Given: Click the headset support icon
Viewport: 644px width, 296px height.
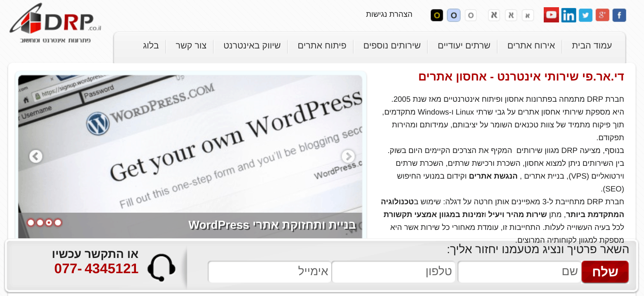Looking at the screenshot, I should [161, 267].
